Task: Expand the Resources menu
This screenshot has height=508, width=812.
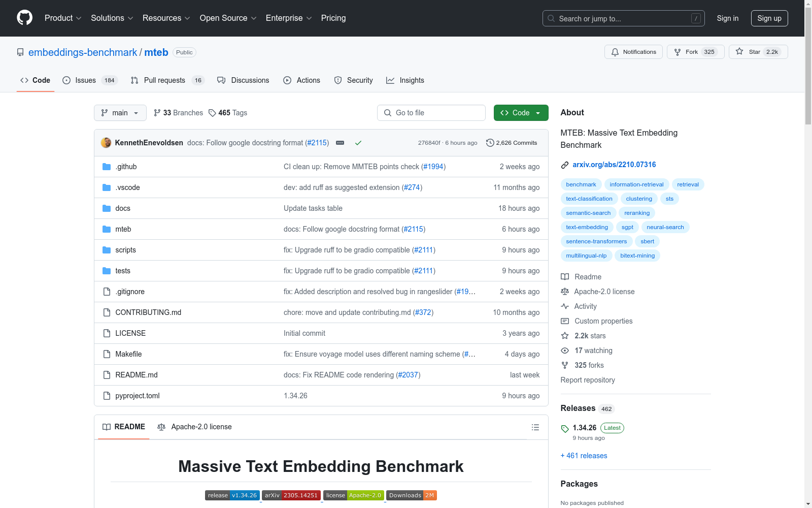Action: click(x=166, y=18)
